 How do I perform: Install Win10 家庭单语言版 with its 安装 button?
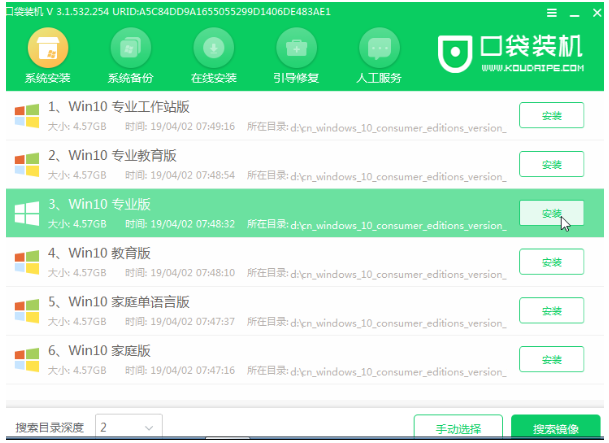(552, 311)
